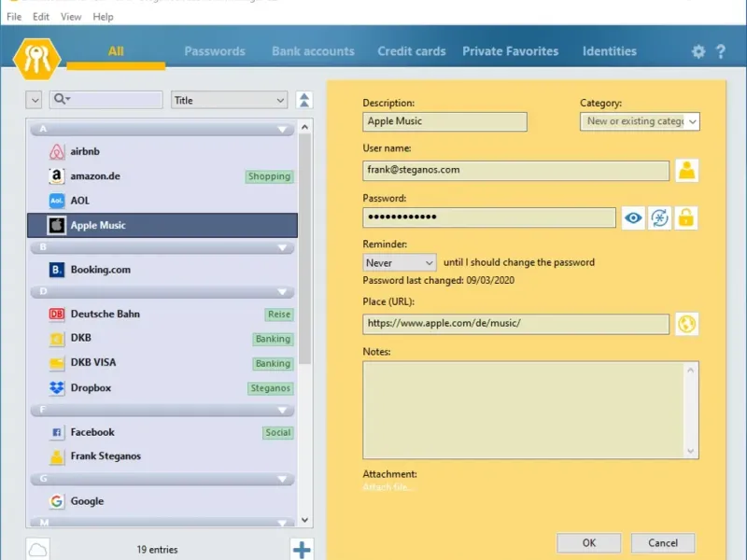Screen dimensions: 747x560
Task: Click the DKB bank account icon
Action: click(x=57, y=338)
